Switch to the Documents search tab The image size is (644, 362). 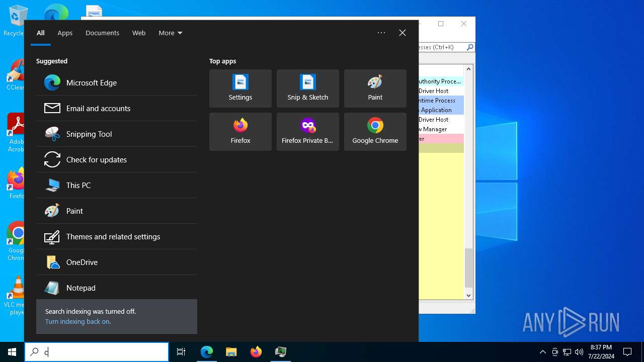(102, 33)
